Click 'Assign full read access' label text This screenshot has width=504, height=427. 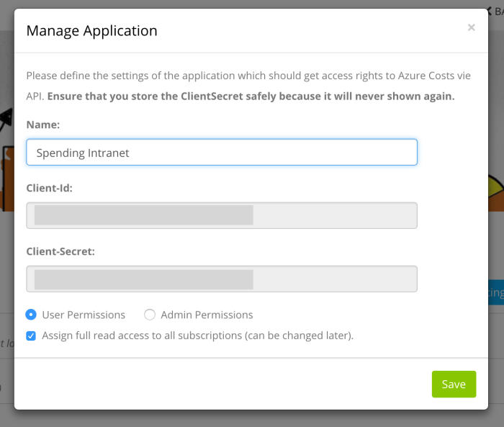click(x=198, y=336)
